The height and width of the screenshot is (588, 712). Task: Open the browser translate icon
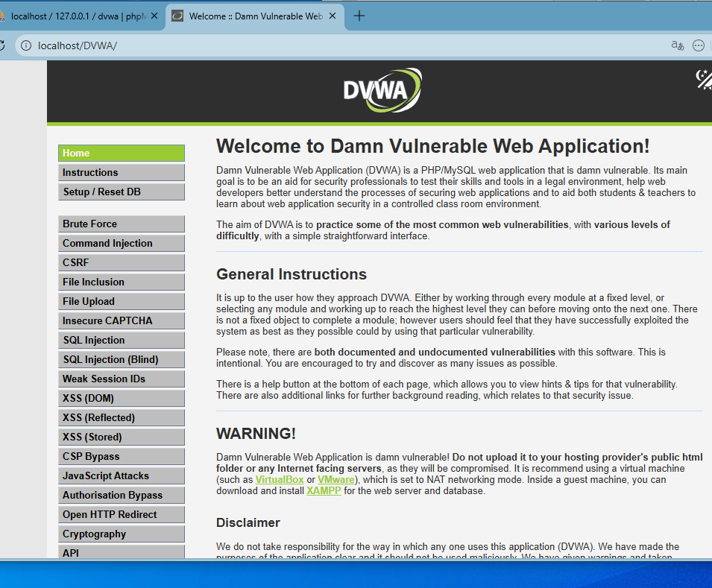(678, 45)
